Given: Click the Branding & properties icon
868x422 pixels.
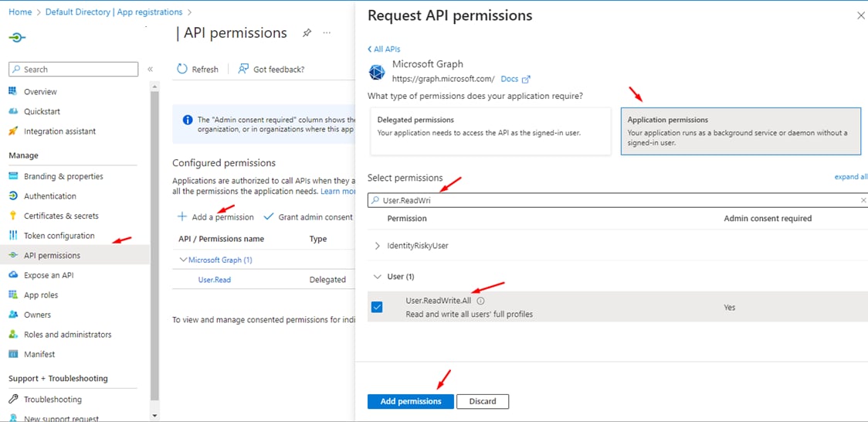Looking at the screenshot, I should click(13, 176).
